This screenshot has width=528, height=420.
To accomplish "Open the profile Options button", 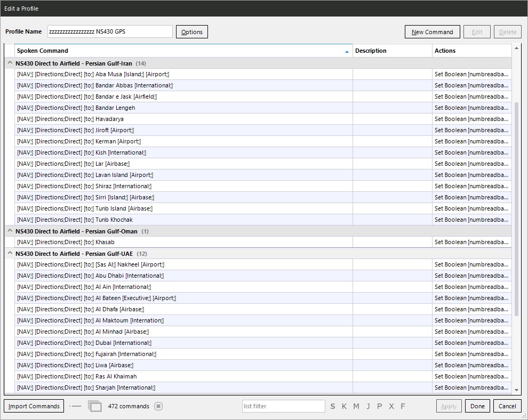I will coord(191,32).
